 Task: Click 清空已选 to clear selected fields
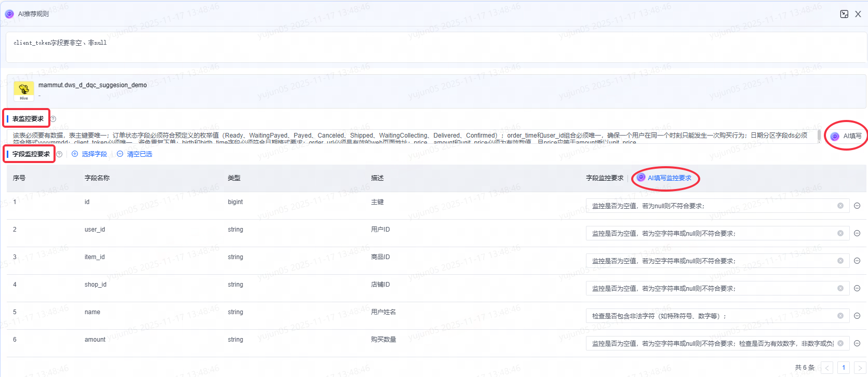tap(135, 154)
